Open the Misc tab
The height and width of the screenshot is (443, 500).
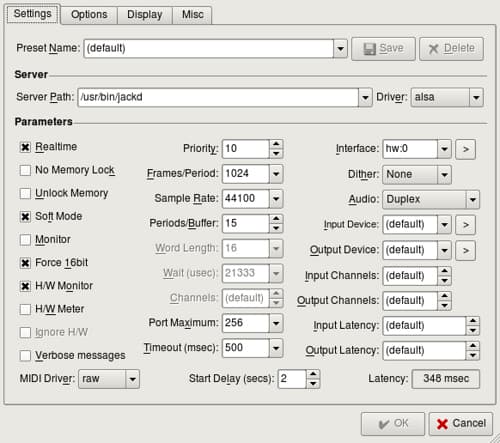click(192, 15)
